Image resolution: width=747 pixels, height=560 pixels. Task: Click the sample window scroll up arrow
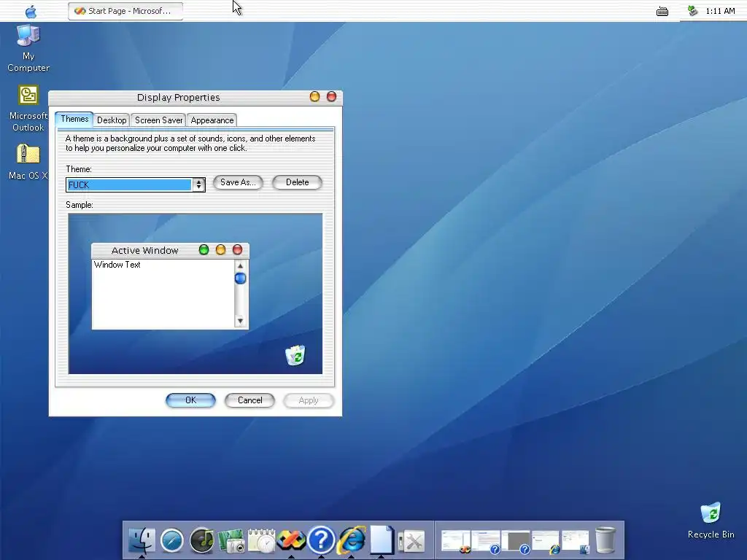(x=241, y=265)
